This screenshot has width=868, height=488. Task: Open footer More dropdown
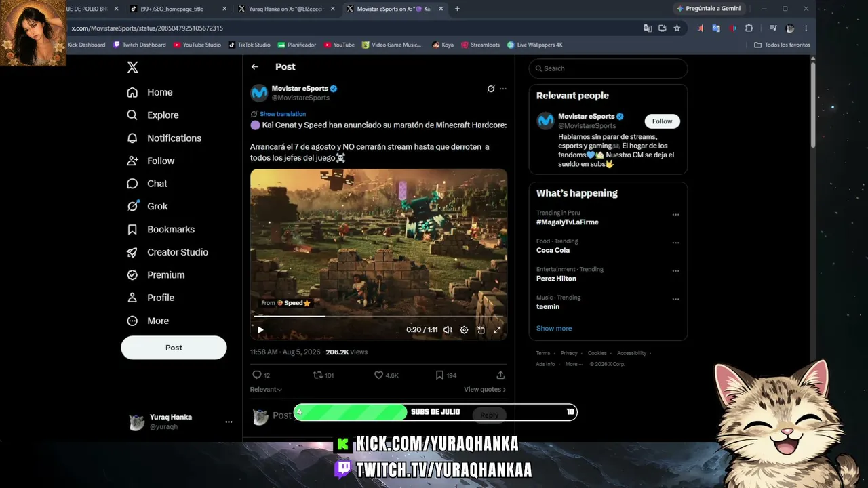[x=573, y=364]
